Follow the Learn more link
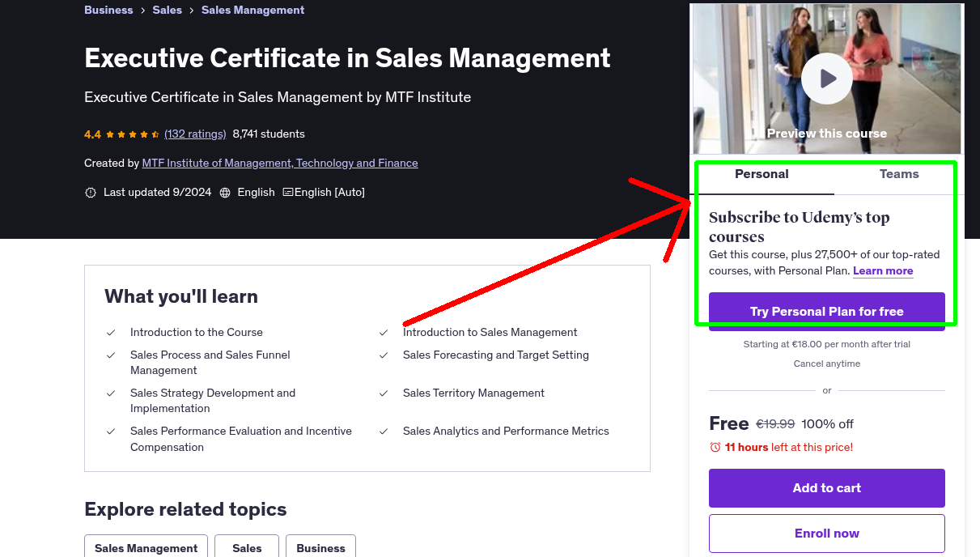 coord(883,271)
